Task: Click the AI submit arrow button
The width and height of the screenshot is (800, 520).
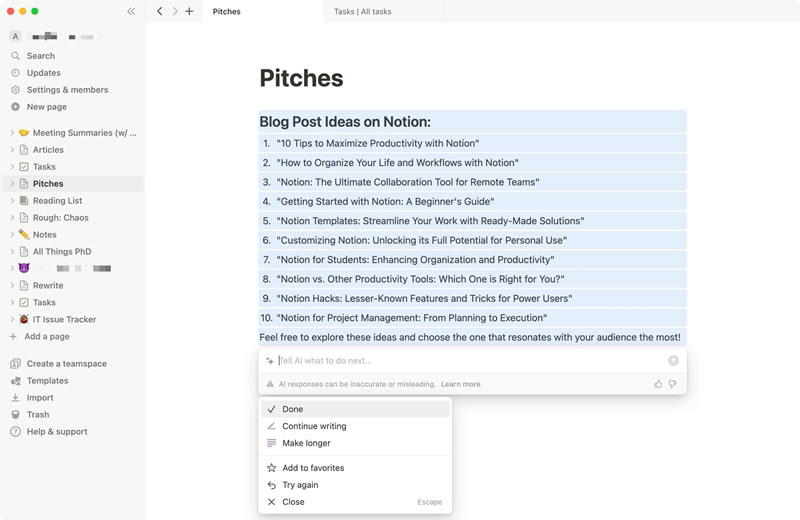Action: pos(673,361)
